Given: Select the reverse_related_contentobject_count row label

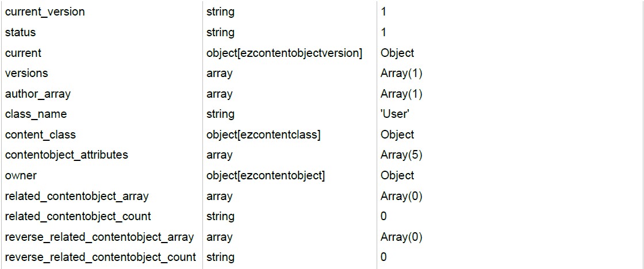Looking at the screenshot, I should [100, 258].
